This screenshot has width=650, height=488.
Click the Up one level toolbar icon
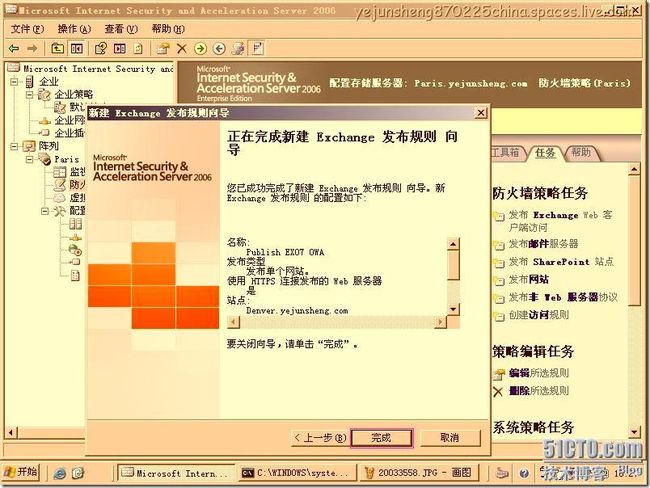click(x=57, y=49)
